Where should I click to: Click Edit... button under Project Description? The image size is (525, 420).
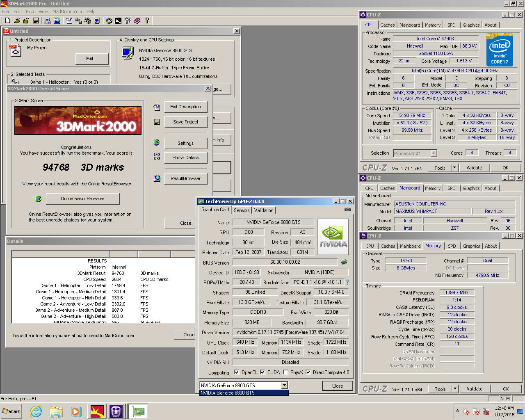point(92,59)
